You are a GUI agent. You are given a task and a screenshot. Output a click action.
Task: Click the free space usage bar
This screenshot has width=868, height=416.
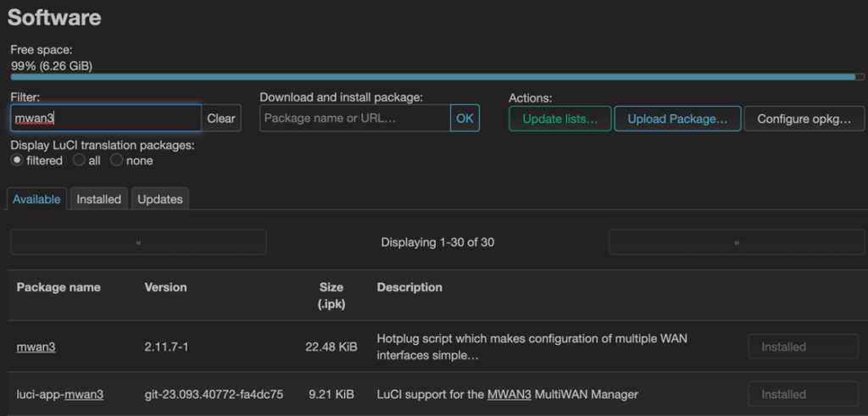[x=433, y=77]
